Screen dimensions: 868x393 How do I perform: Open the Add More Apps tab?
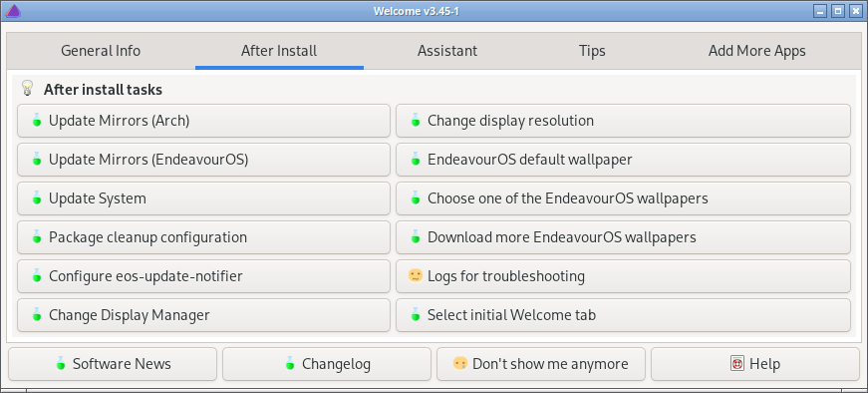tap(756, 51)
